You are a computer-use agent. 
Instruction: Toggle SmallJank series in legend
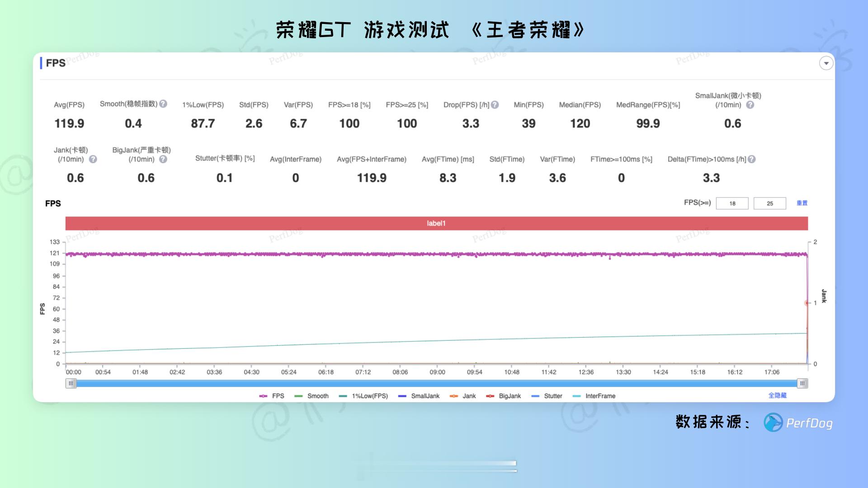[419, 396]
